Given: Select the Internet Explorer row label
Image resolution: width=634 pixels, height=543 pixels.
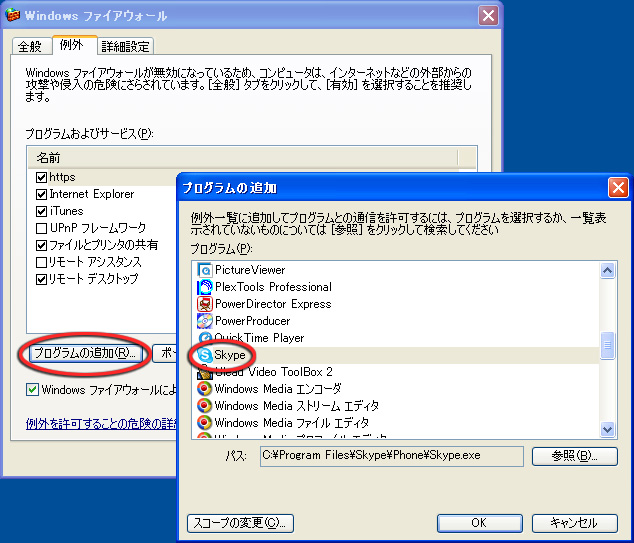Looking at the screenshot, I should coord(91,194).
